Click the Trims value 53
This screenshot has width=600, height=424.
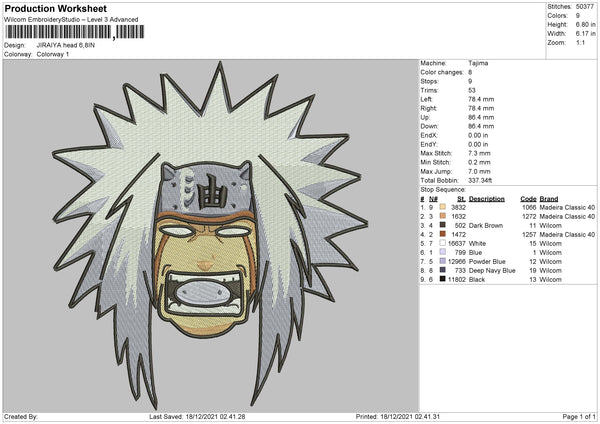[x=472, y=90]
